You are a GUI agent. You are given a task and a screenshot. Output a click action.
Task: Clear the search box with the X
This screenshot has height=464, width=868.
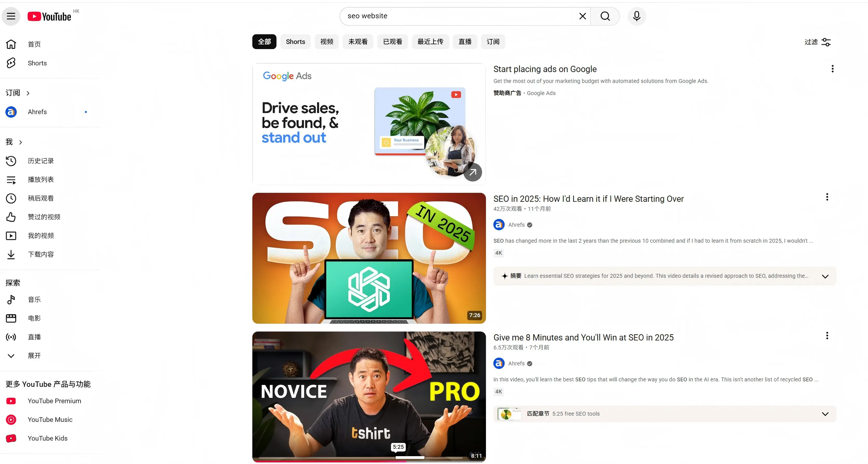coord(582,16)
